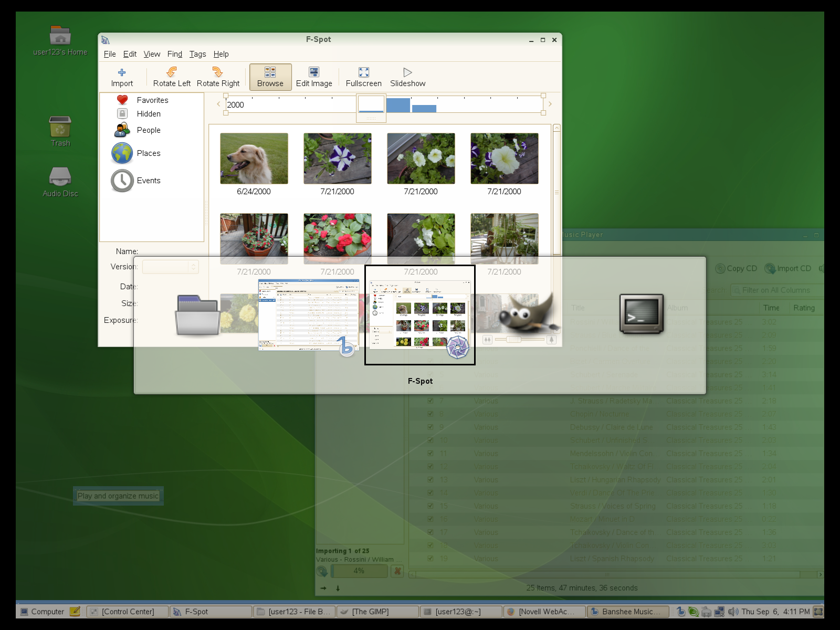Open the Tags menu
This screenshot has height=630, width=840.
click(x=197, y=54)
